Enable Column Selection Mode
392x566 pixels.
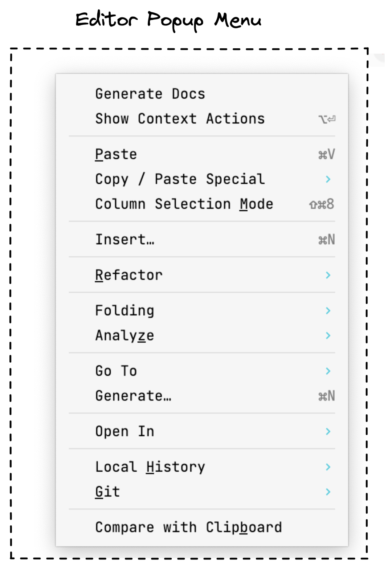tap(184, 204)
